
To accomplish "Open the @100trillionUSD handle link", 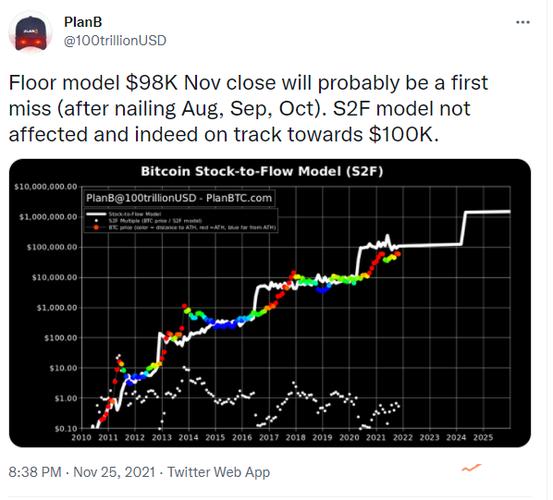I will (x=115, y=41).
